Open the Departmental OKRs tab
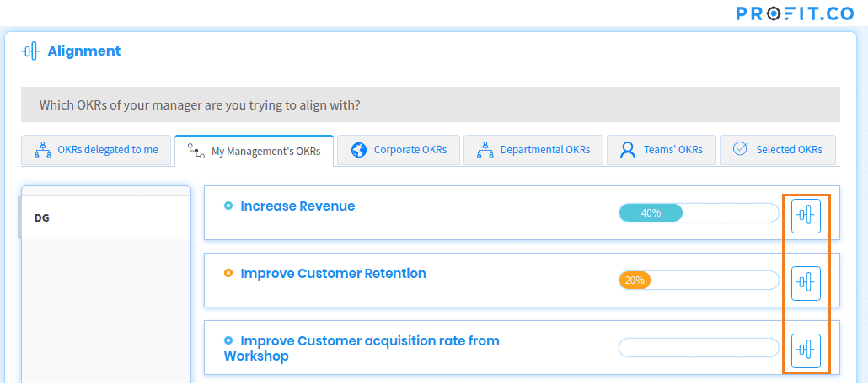 (x=533, y=150)
